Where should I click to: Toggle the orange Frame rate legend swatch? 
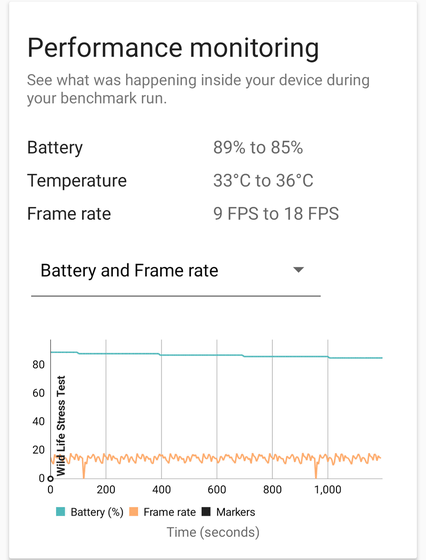click(x=134, y=512)
